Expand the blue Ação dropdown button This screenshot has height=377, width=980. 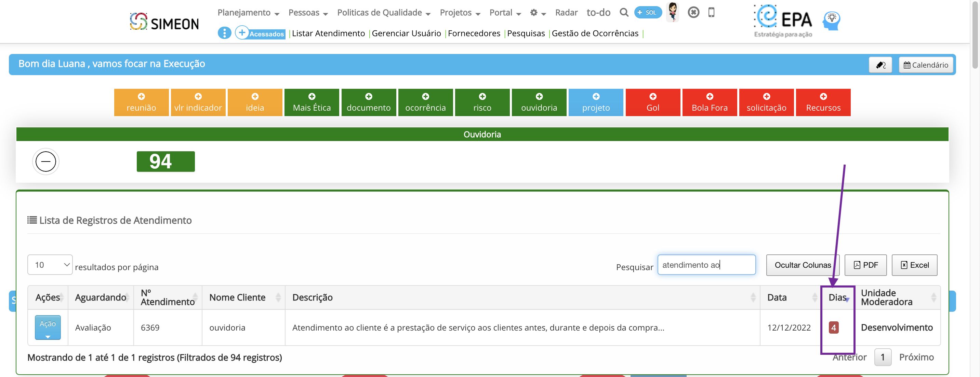pos(48,327)
